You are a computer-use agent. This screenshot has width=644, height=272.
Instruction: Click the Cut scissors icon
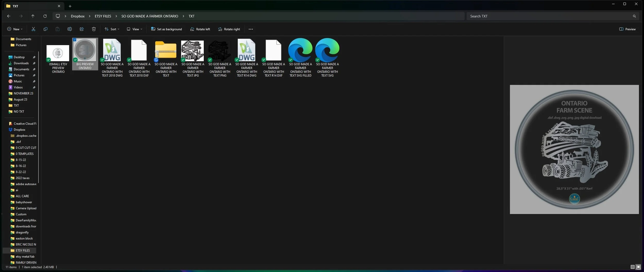click(33, 29)
